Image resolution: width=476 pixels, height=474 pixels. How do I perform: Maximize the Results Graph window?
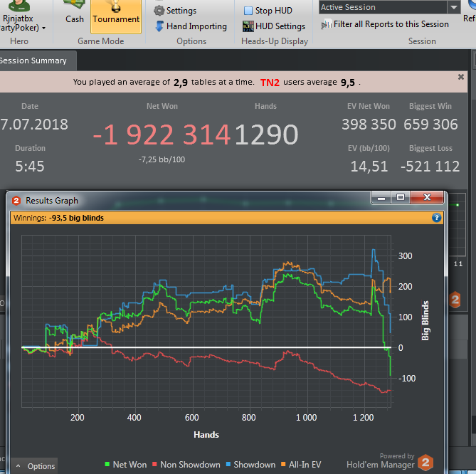pyautogui.click(x=401, y=198)
